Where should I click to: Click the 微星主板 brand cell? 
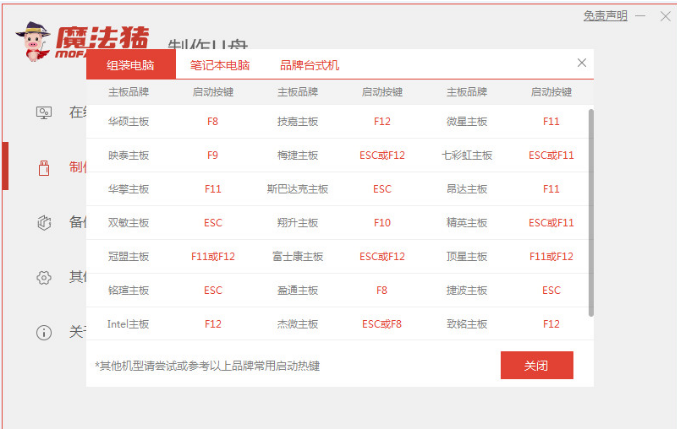coord(466,121)
